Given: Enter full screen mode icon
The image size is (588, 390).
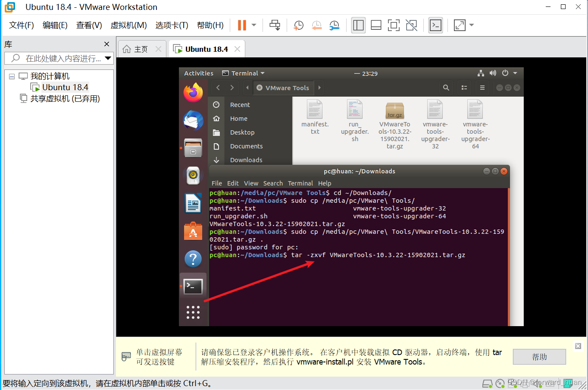Looking at the screenshot, I should (x=394, y=25).
